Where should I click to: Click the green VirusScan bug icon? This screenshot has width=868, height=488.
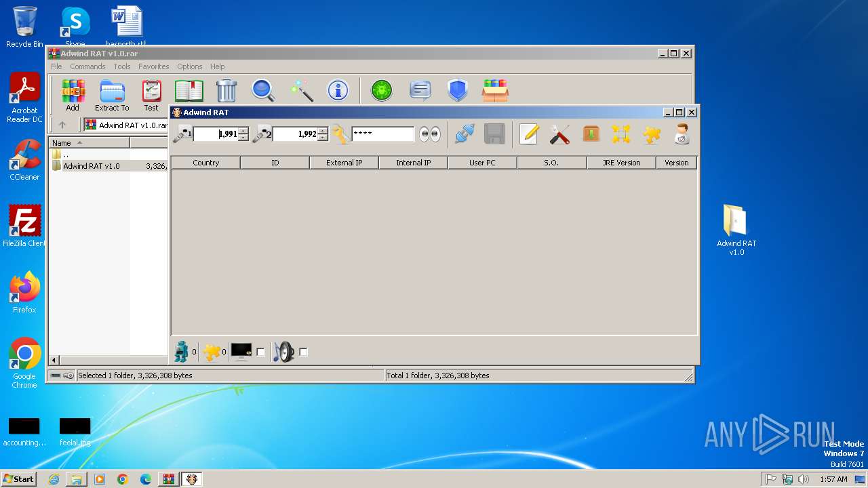pyautogui.click(x=382, y=90)
